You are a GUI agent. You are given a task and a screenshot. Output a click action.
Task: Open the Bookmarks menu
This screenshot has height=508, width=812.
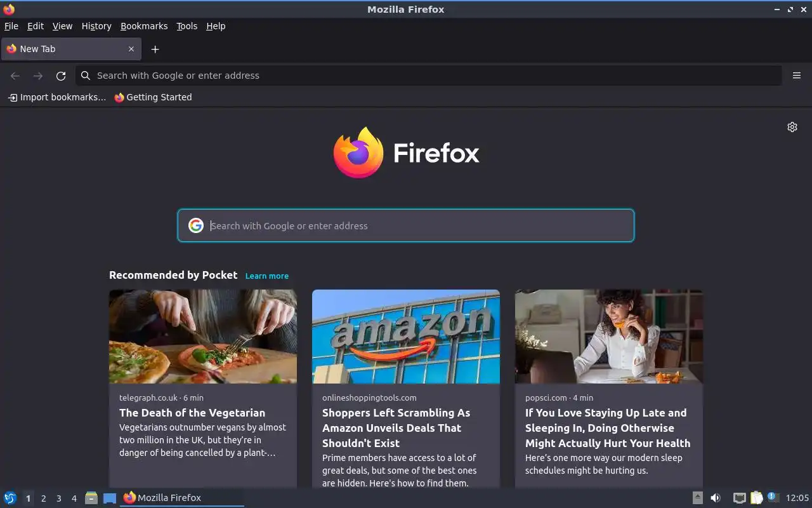point(144,26)
